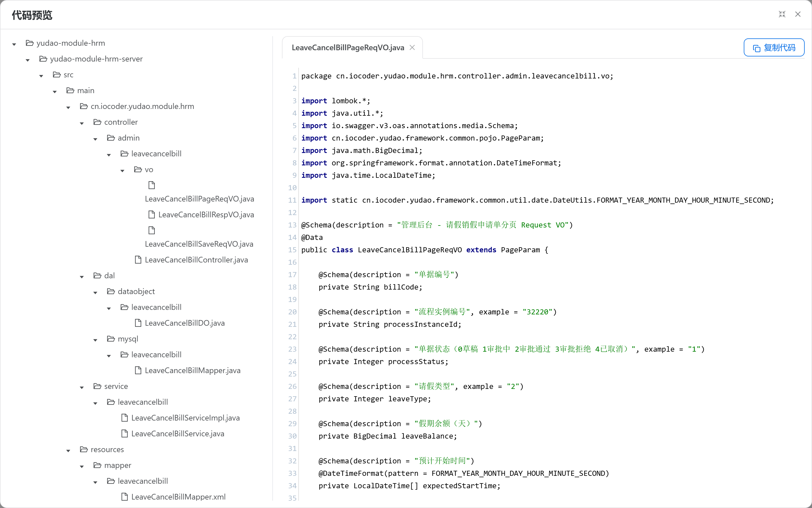
Task: Select the leavecancelbill folder under dataobject
Action: tap(156, 307)
